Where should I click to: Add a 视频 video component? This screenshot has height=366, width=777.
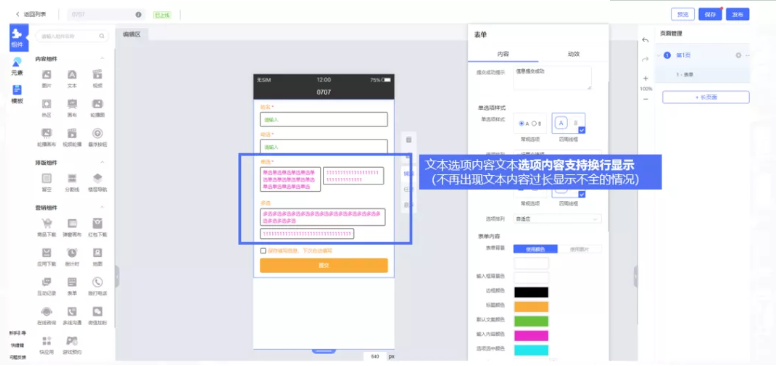pyautogui.click(x=98, y=78)
